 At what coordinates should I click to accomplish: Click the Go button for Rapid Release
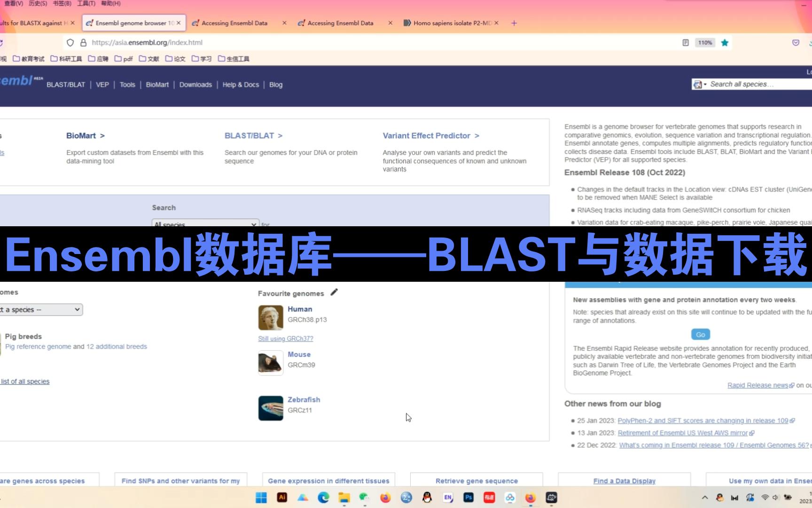click(701, 334)
